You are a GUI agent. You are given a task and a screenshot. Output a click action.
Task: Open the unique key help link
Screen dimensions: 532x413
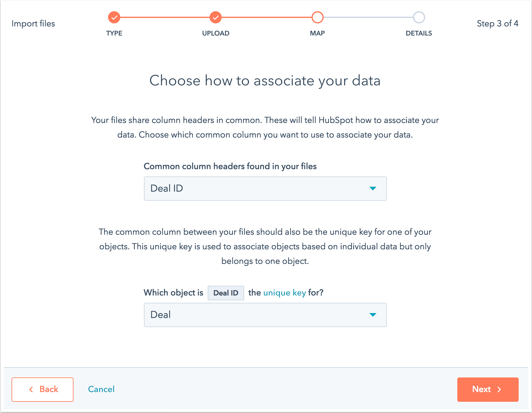click(285, 293)
